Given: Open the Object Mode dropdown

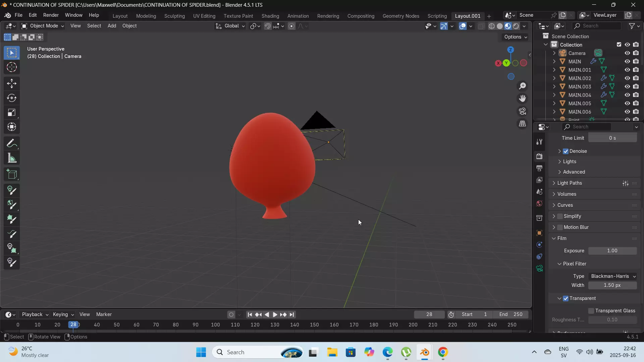Looking at the screenshot, I should 43,26.
